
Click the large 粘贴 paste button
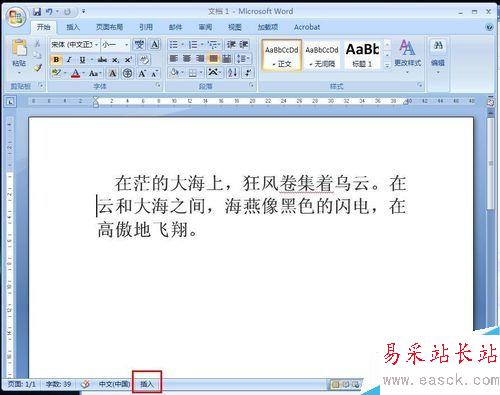point(19,53)
